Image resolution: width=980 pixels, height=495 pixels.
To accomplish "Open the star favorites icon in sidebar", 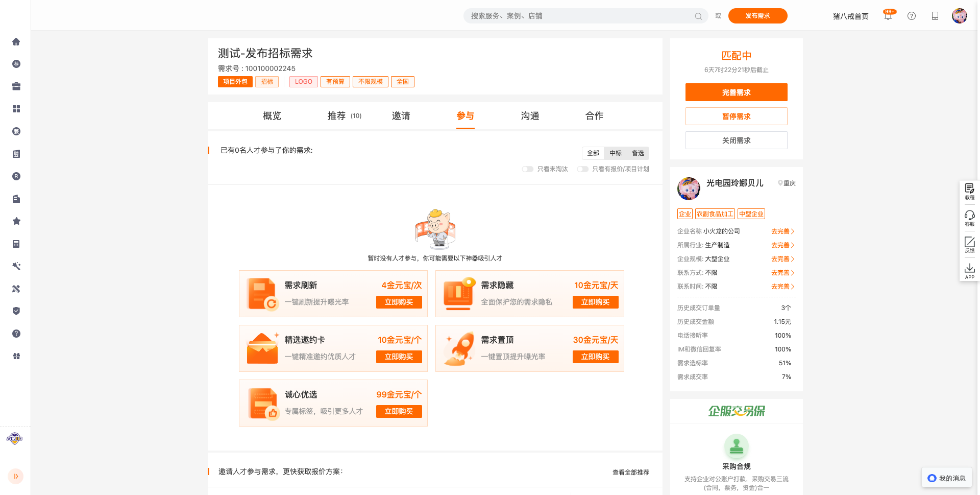I will coord(16,221).
